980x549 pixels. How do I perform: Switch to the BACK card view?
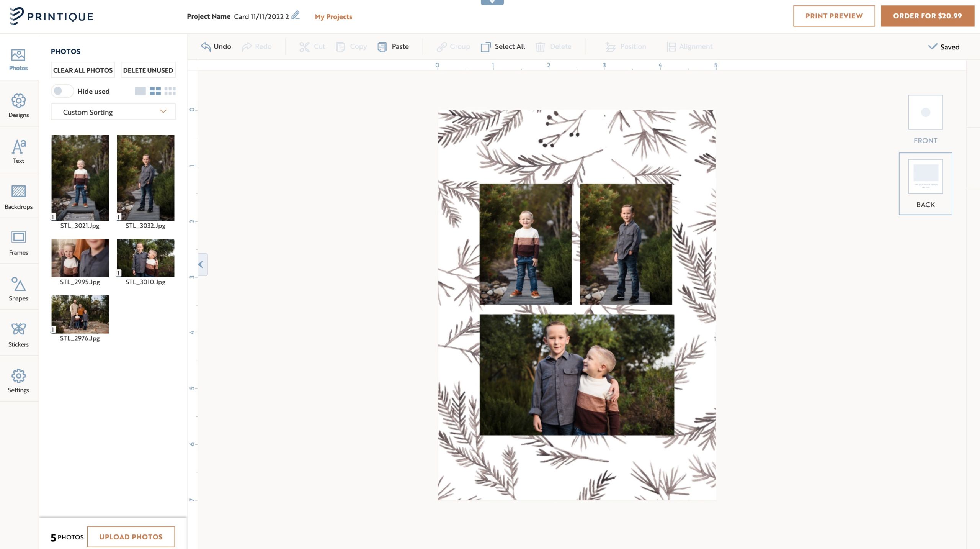[925, 177]
